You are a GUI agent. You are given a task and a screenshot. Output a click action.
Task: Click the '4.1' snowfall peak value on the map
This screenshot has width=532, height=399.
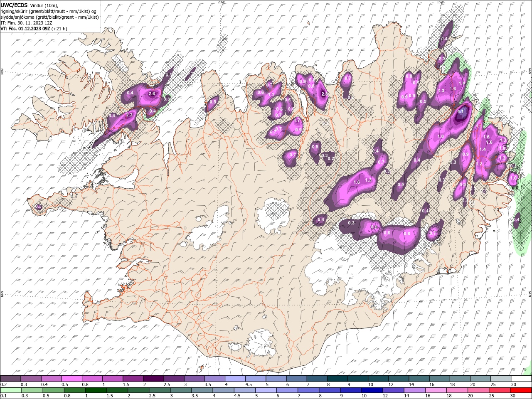460,112
